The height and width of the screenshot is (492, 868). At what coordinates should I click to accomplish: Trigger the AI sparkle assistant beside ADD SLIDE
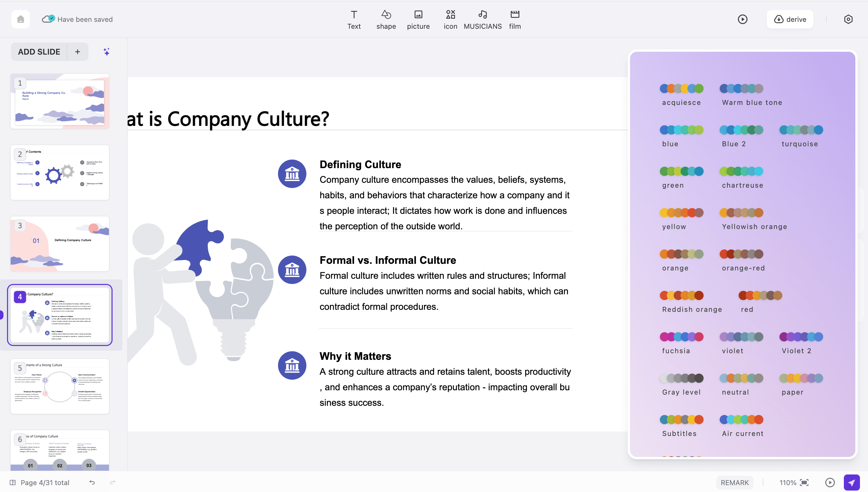pyautogui.click(x=106, y=52)
